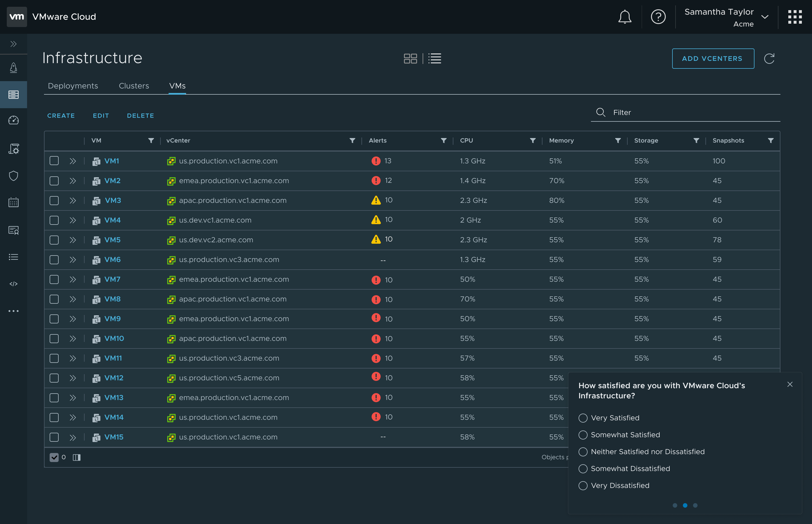Choose Somewhat Dissatisfied radio option
The height and width of the screenshot is (524, 812).
[583, 469]
